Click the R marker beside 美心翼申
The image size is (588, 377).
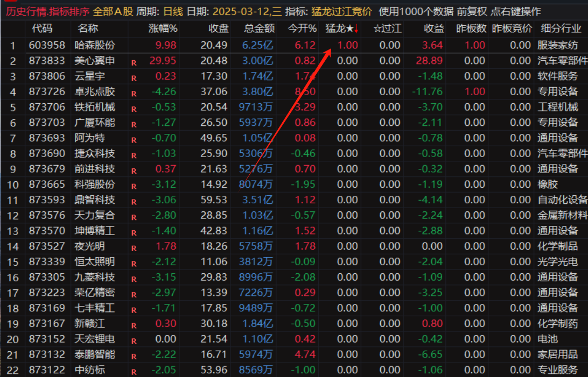134,62
